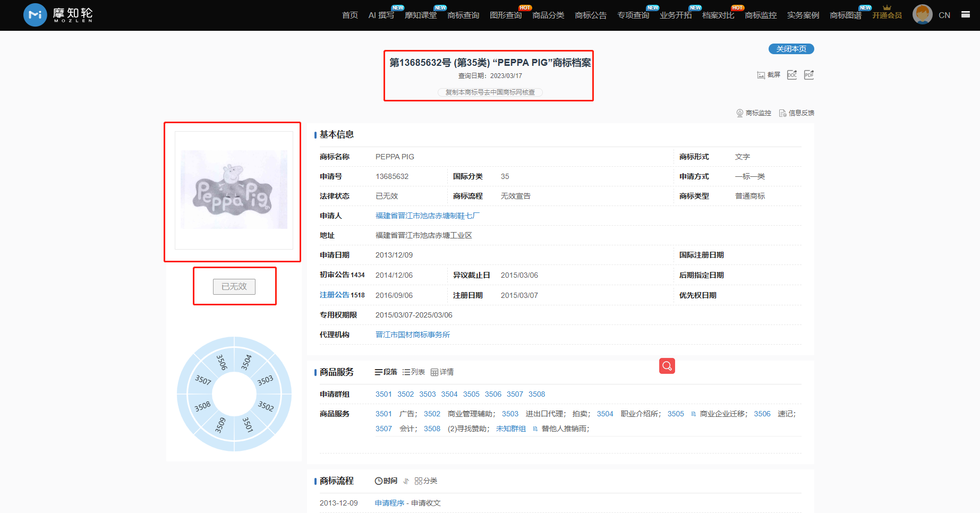980x513 pixels.
Task: Open the user avatar in header
Action: pyautogui.click(x=922, y=15)
